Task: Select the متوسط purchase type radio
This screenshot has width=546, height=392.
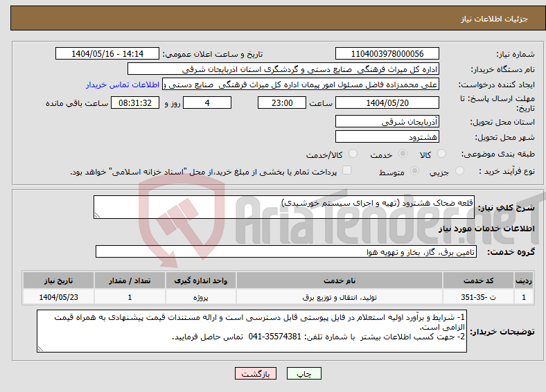Action: pyautogui.click(x=414, y=170)
